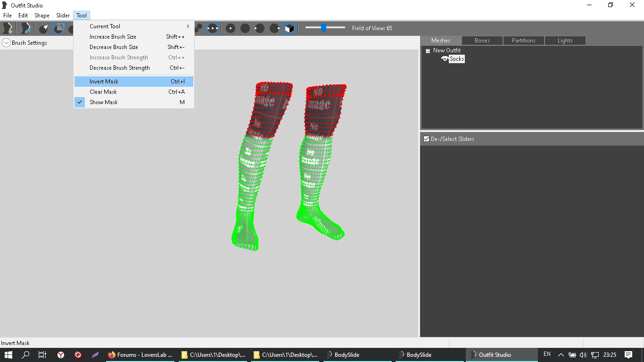Click the Outfit Studio title bar icon
The width and height of the screenshot is (644, 362).
[x=5, y=5]
